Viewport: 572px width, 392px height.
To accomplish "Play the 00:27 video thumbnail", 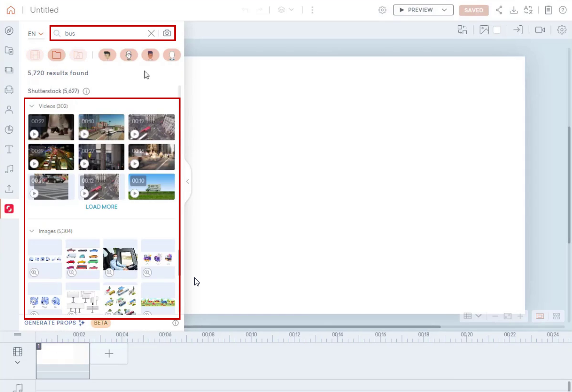I will tap(84, 164).
